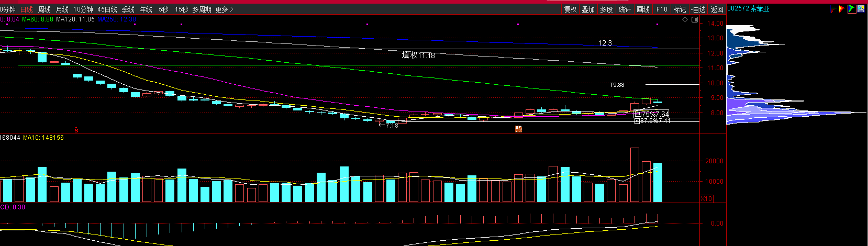Switch to 季线 quarterly period

point(128,9)
